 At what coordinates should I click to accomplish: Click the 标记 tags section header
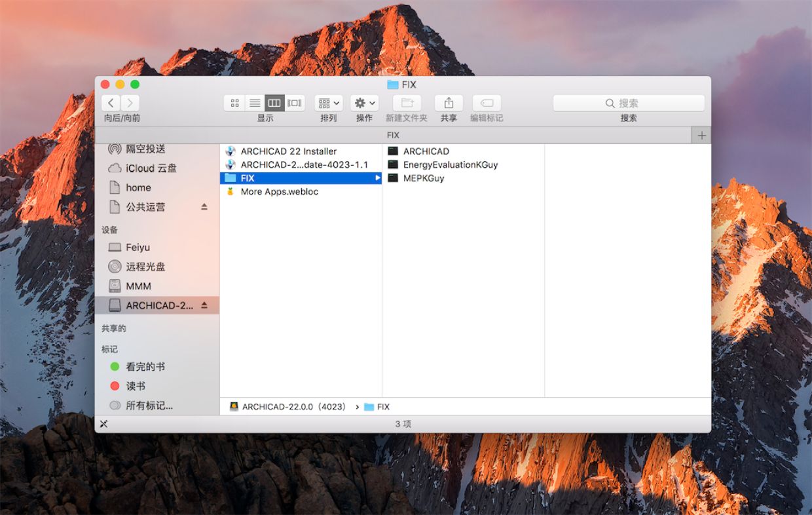pos(110,349)
